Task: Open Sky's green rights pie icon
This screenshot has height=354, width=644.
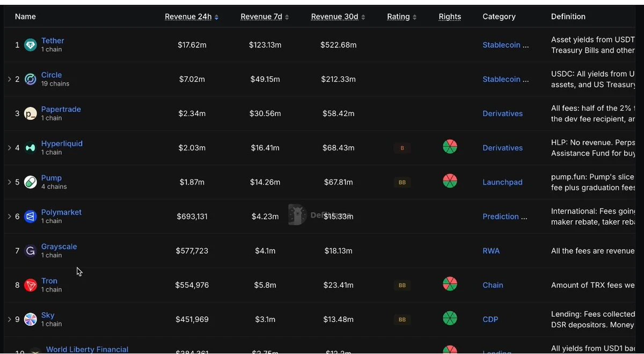Action: (x=450, y=318)
